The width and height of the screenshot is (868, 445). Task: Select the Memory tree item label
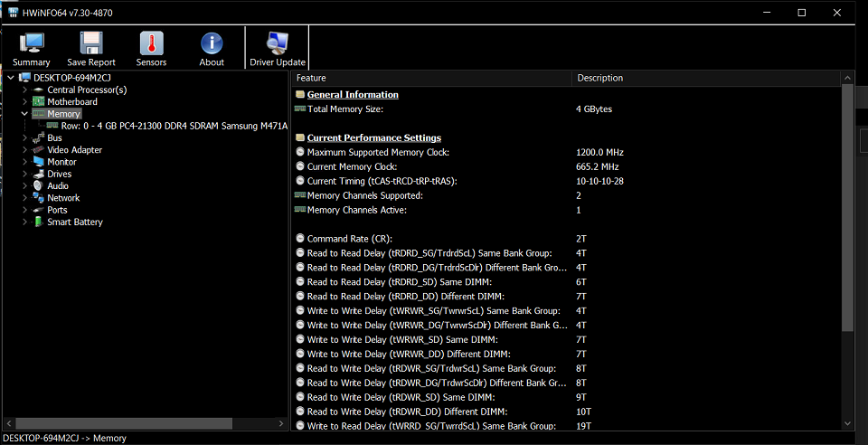(x=63, y=113)
